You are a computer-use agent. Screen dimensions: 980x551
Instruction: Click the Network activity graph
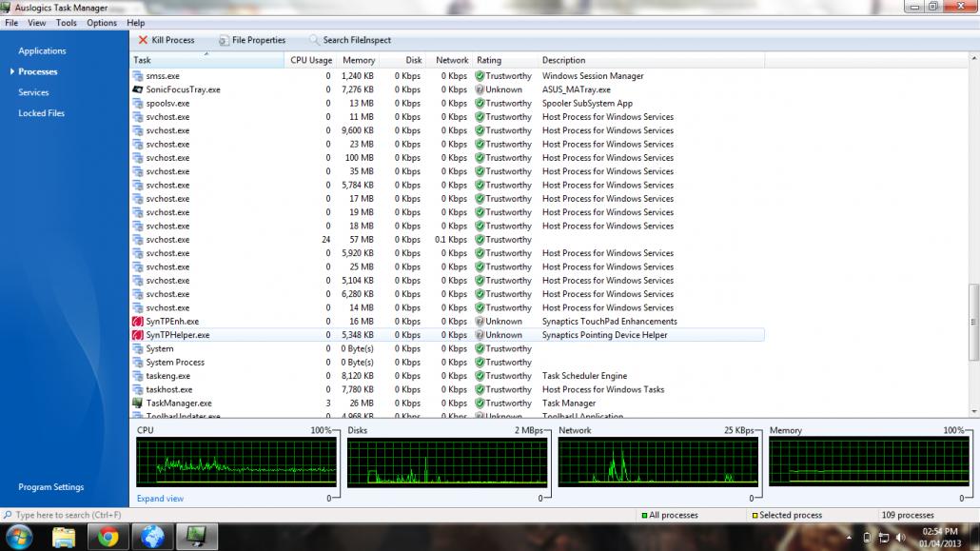[658, 462]
